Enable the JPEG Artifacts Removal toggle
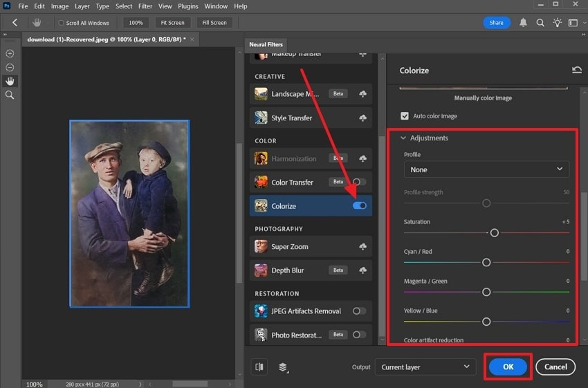 pos(360,311)
